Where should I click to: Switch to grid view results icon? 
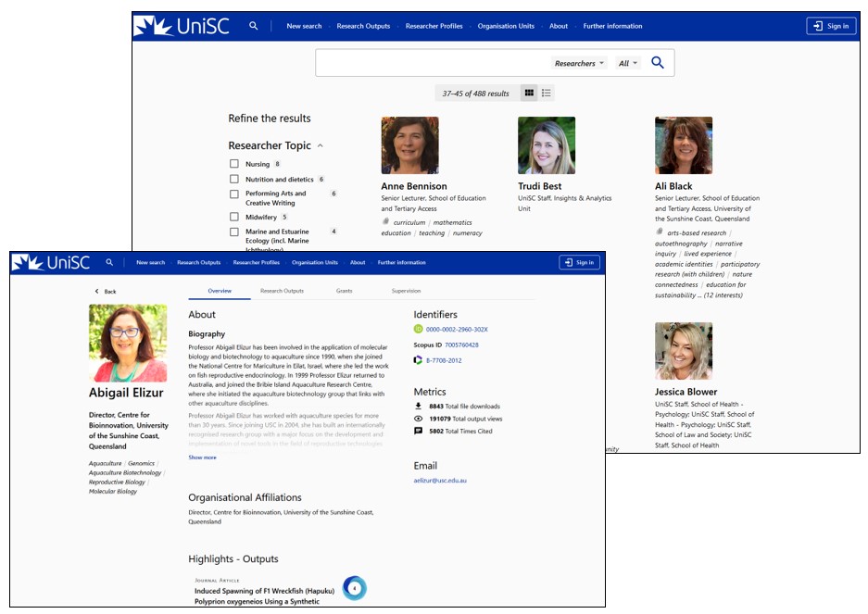[529, 93]
